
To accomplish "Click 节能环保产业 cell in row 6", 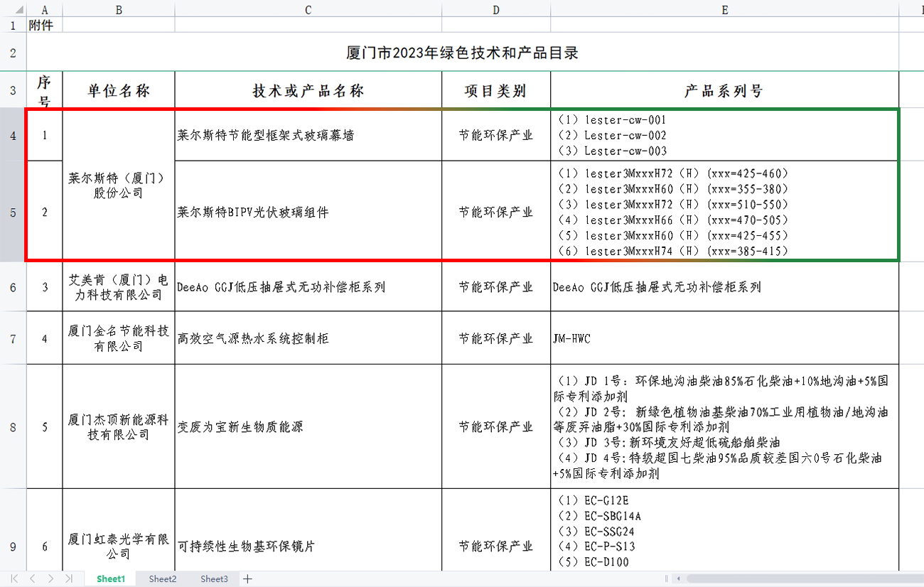I will pyautogui.click(x=495, y=287).
